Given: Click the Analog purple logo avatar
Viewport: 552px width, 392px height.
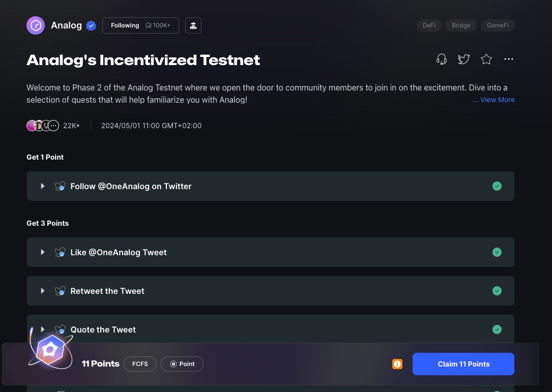Looking at the screenshot, I should point(36,25).
